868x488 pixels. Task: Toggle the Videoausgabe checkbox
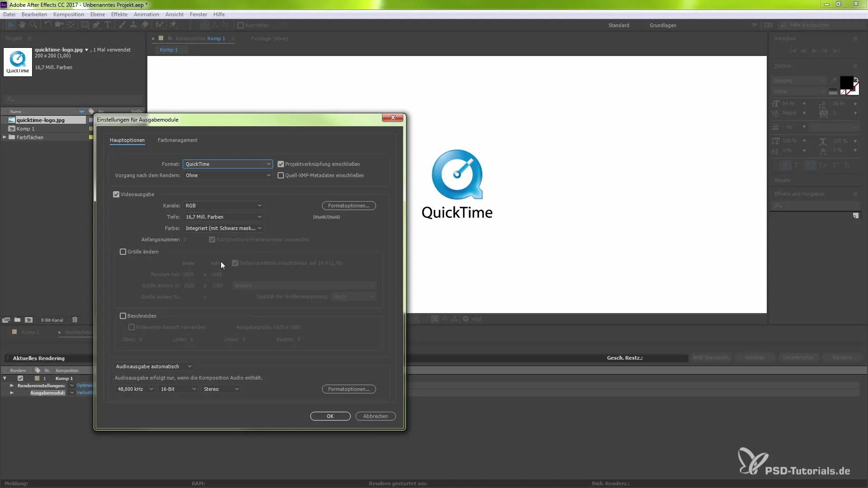(116, 194)
